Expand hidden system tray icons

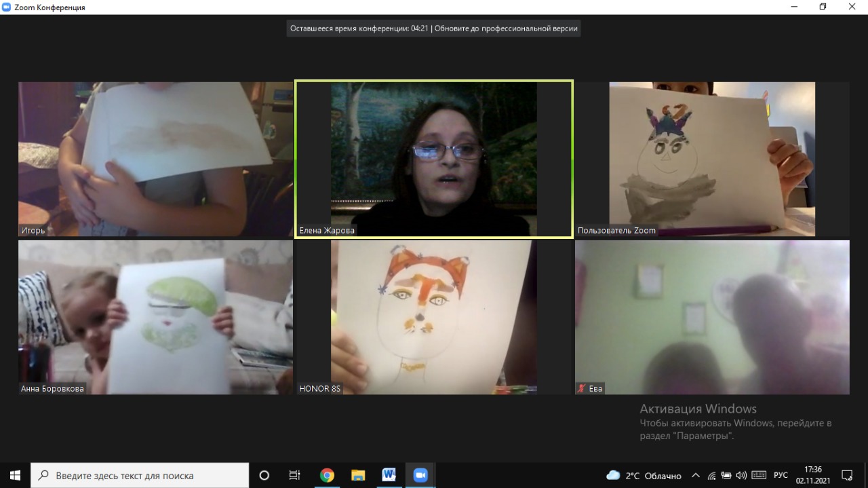pos(696,476)
